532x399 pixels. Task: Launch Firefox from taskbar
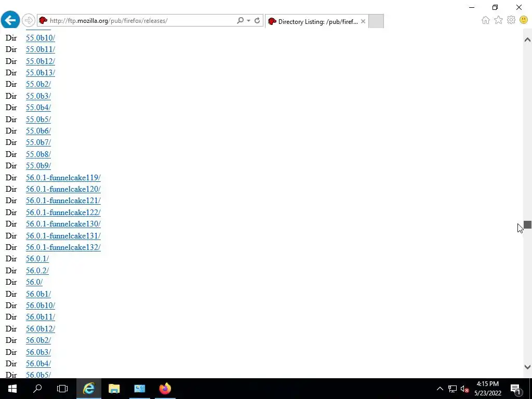[165, 389]
